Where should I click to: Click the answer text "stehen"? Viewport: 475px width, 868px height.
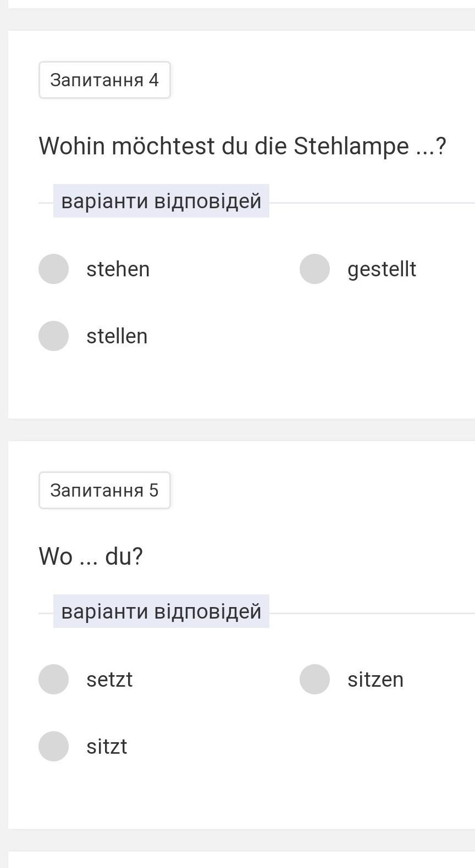click(118, 269)
